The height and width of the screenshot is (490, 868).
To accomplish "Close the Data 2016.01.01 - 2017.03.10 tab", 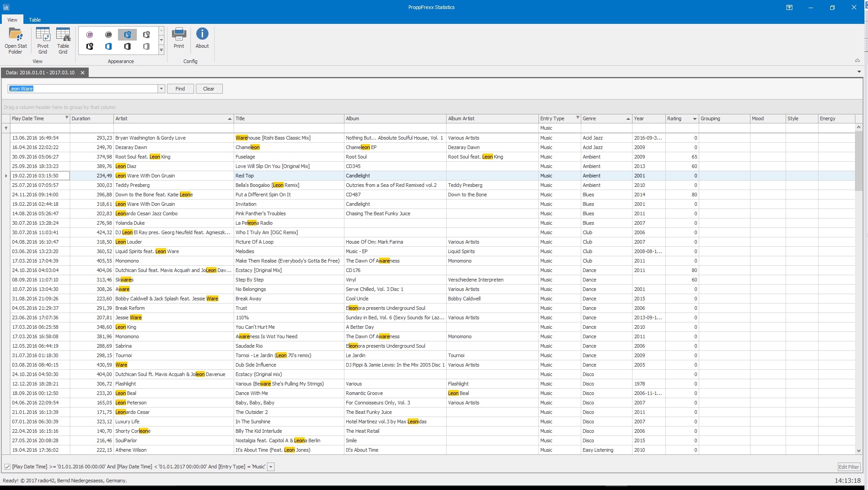I will pyautogui.click(x=82, y=73).
